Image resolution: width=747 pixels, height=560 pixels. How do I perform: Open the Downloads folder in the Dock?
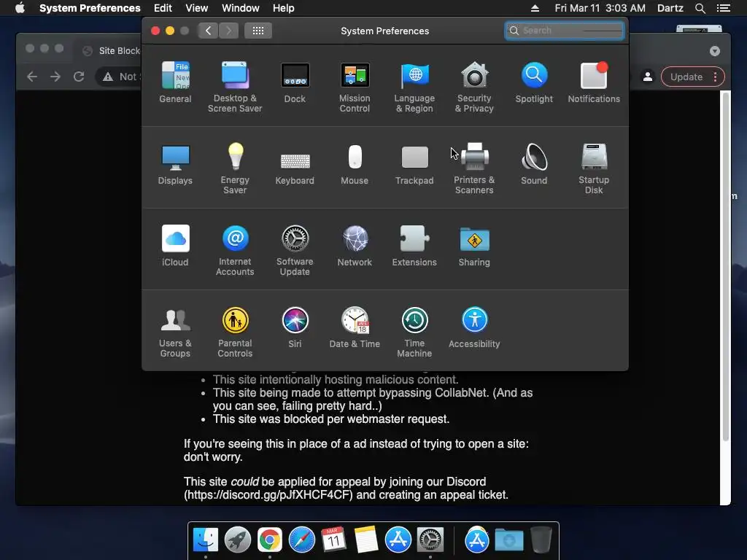tap(508, 540)
